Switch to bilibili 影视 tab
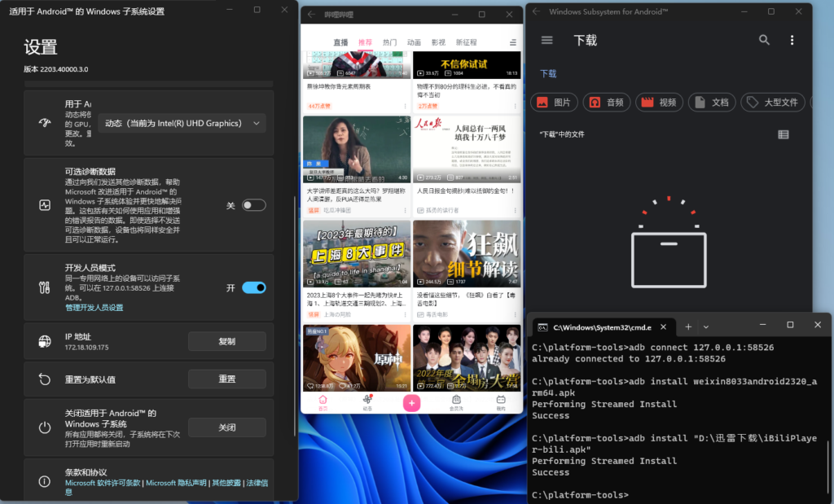The width and height of the screenshot is (834, 504). [438, 42]
